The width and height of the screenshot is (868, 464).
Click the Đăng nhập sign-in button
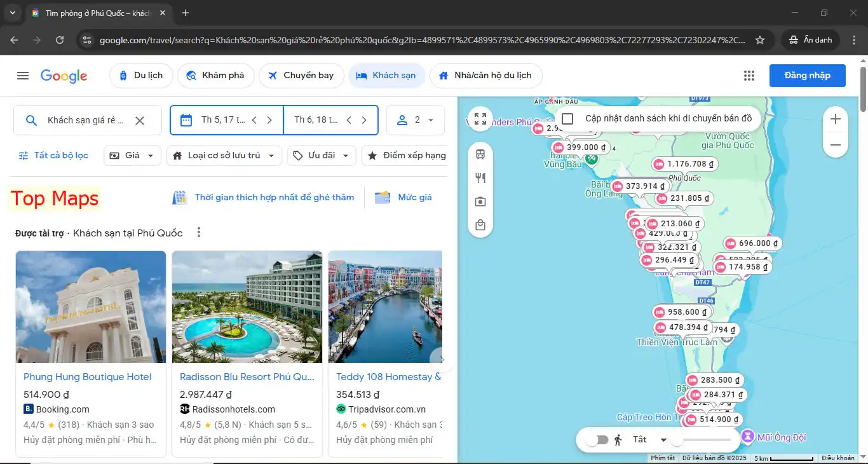click(808, 76)
